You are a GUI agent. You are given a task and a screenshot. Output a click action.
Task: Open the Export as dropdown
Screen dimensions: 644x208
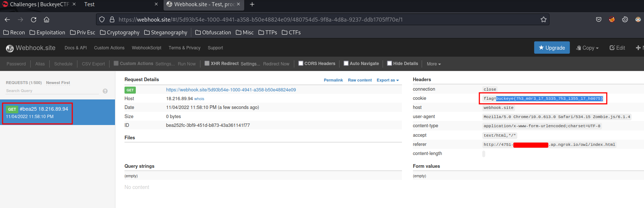click(388, 80)
